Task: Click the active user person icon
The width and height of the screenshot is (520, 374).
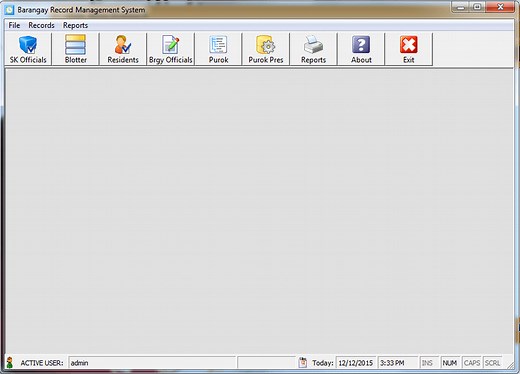Action: (x=10, y=363)
